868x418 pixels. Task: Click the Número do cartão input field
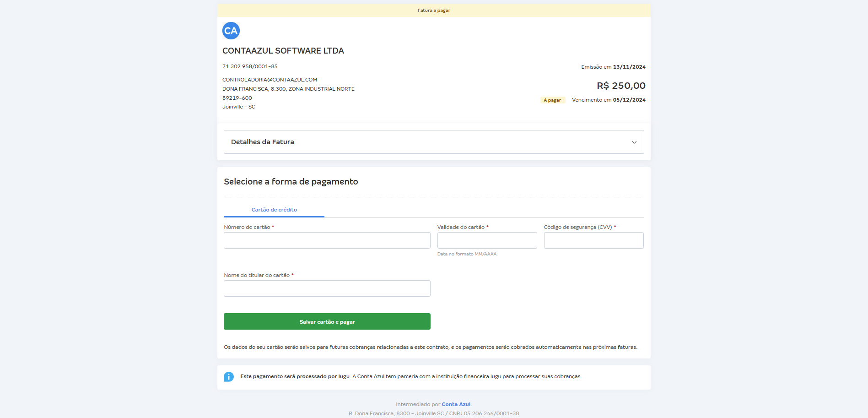[326, 240]
